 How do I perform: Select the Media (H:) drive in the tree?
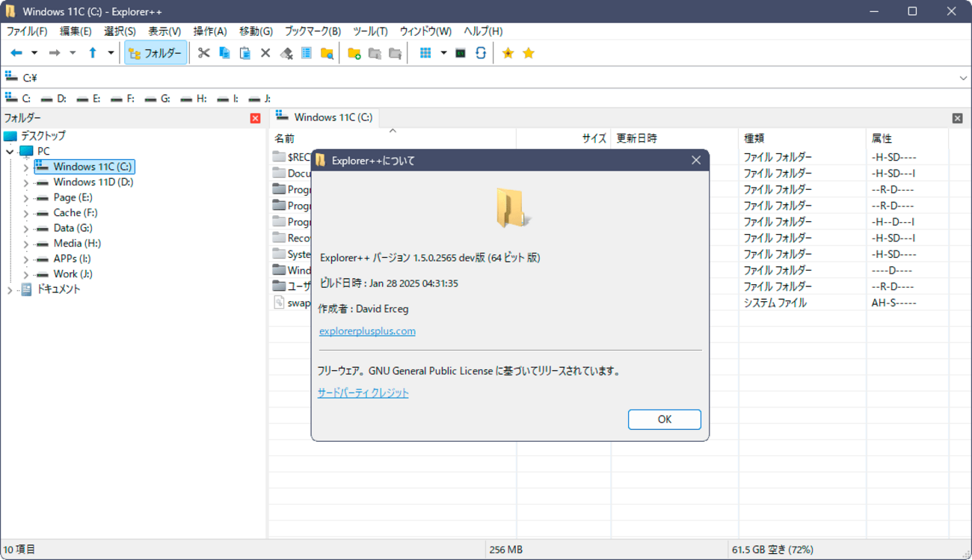point(77,243)
